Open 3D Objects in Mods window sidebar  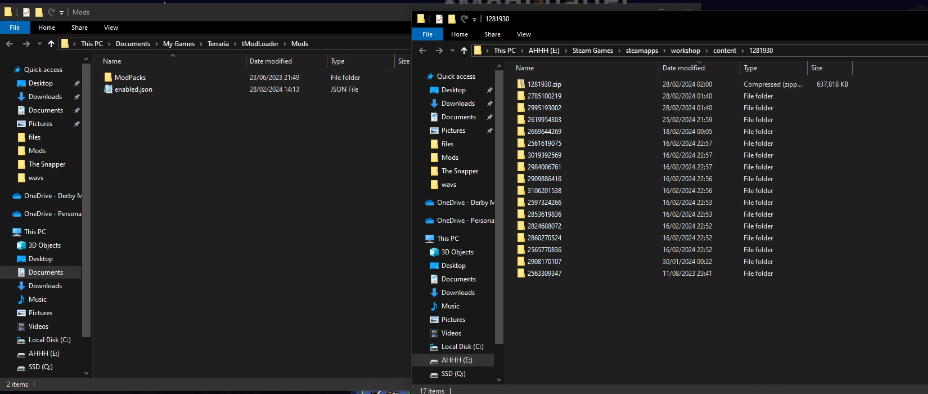tap(44, 245)
